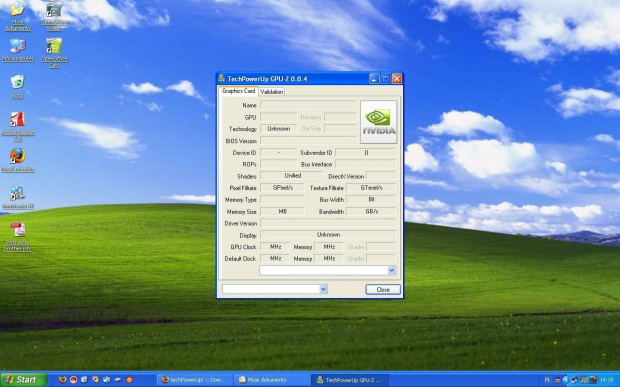Select the Graphics Card tab
This screenshot has height=387, width=620.
click(238, 91)
